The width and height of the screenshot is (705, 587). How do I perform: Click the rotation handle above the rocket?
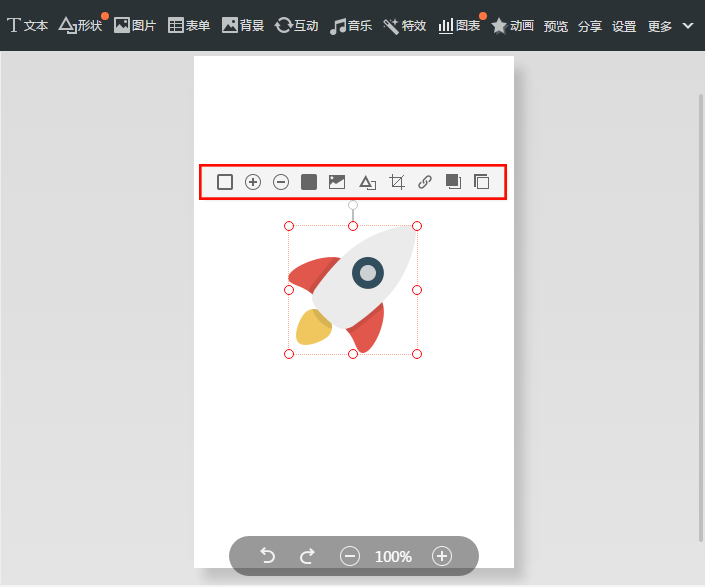[353, 205]
